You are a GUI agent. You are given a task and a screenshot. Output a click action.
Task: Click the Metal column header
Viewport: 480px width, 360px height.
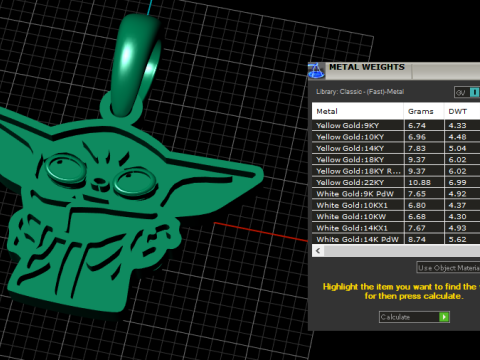point(357,111)
